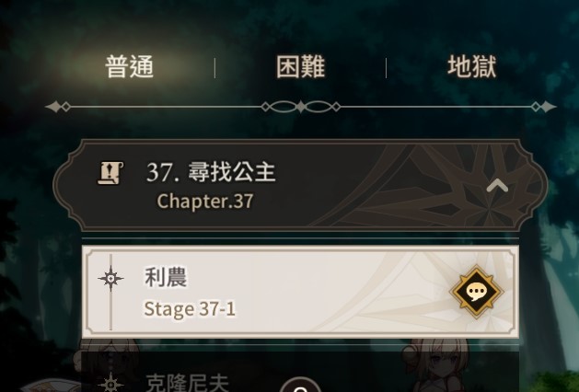Tap the round lock icon at the bottom
This screenshot has height=392, width=579.
[x=300, y=385]
